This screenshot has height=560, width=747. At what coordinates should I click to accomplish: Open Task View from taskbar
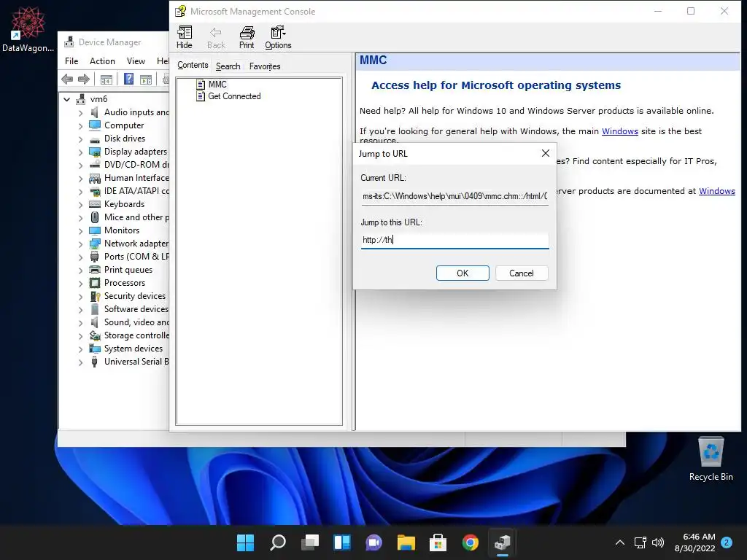pos(309,542)
